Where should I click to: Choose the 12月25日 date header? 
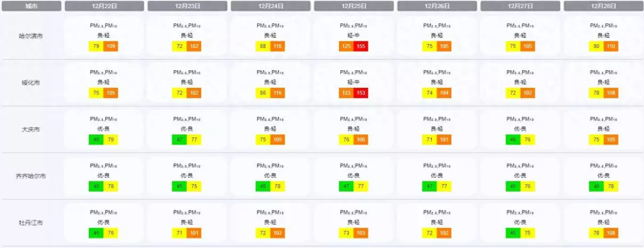pyautogui.click(x=354, y=6)
